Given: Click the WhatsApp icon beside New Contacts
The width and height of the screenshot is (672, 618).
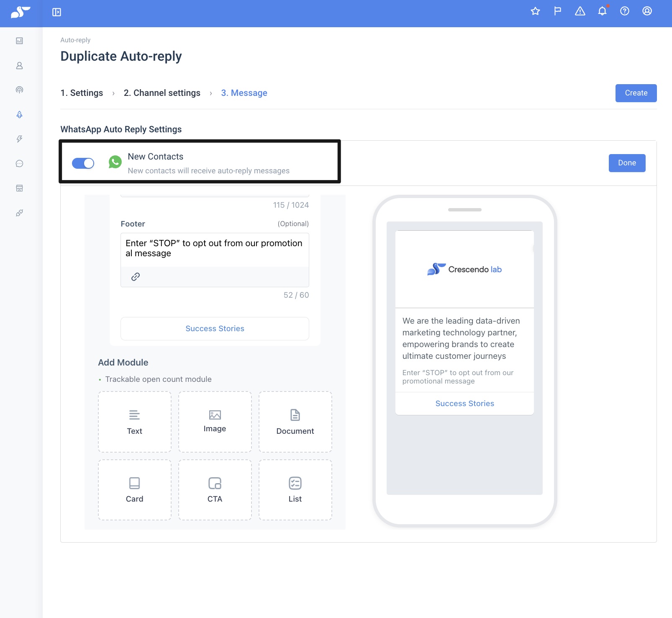Looking at the screenshot, I should pos(115,162).
